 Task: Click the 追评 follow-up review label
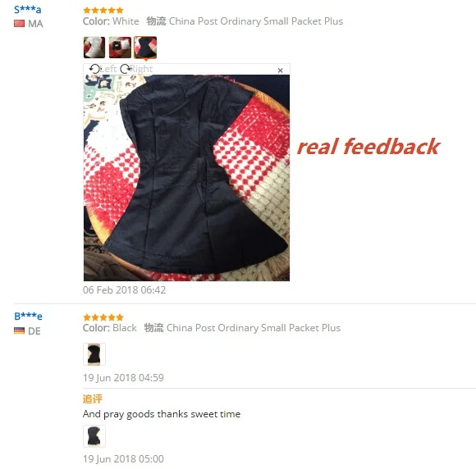coord(93,398)
